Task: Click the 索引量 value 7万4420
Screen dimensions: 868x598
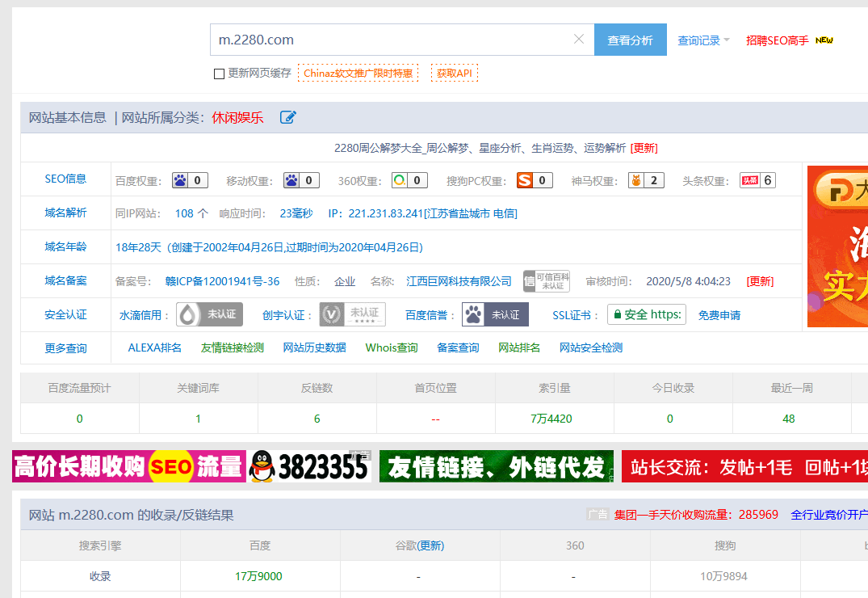Action: (551, 419)
